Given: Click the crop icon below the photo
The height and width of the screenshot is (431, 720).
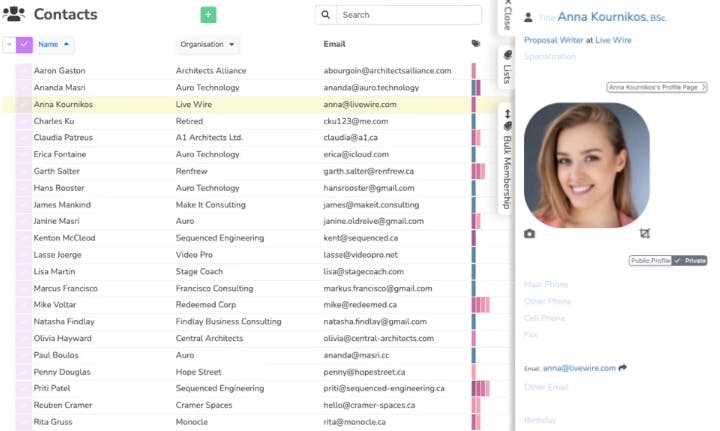Looking at the screenshot, I should coord(645,234).
